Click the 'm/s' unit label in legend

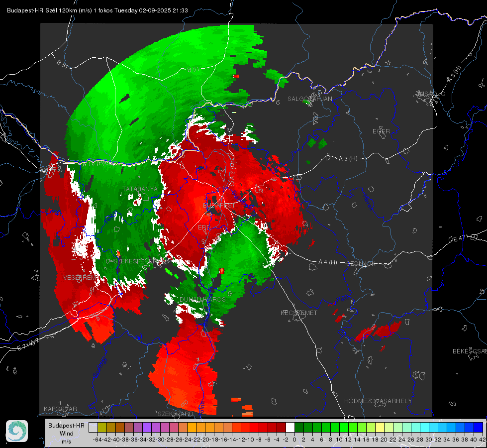coord(66,441)
